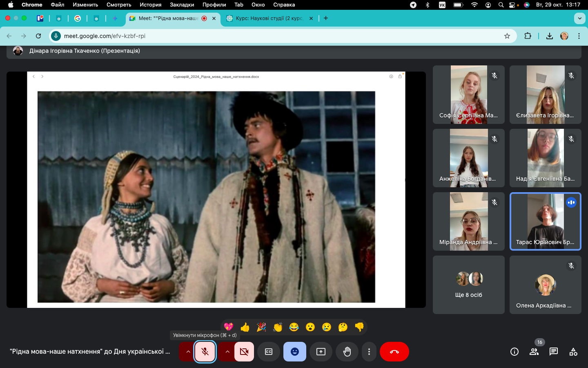Screen dimensions: 588x368
Task: Show the other participants via Ще 8 осіб
Action: click(469, 285)
